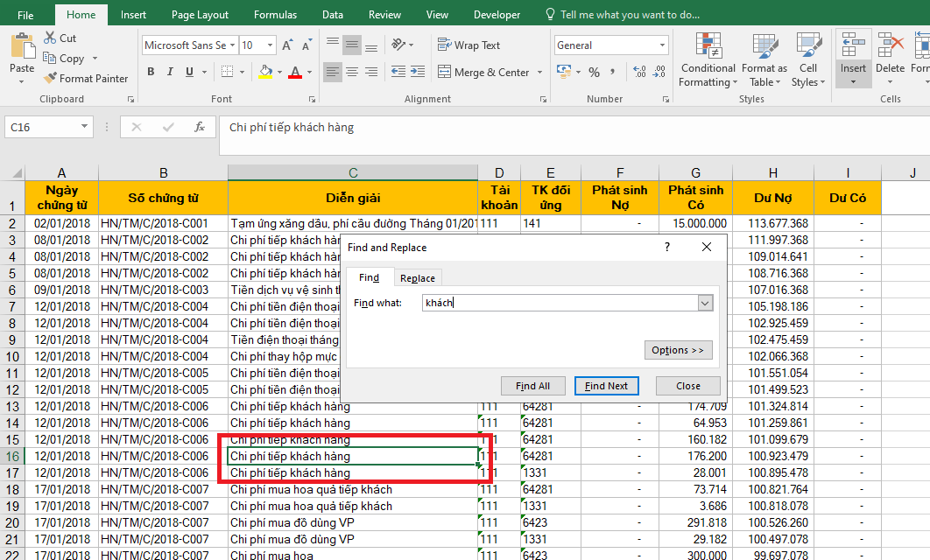Viewport: 930px width, 560px height.
Task: Click the Increase Indent icon
Action: (x=418, y=73)
